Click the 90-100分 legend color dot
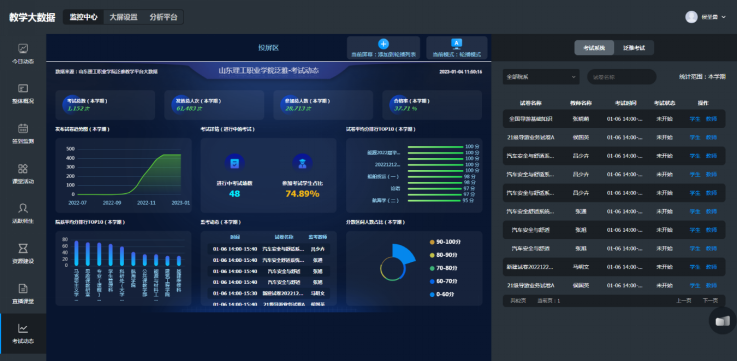Screen dimensions: 737x361 click(x=432, y=242)
